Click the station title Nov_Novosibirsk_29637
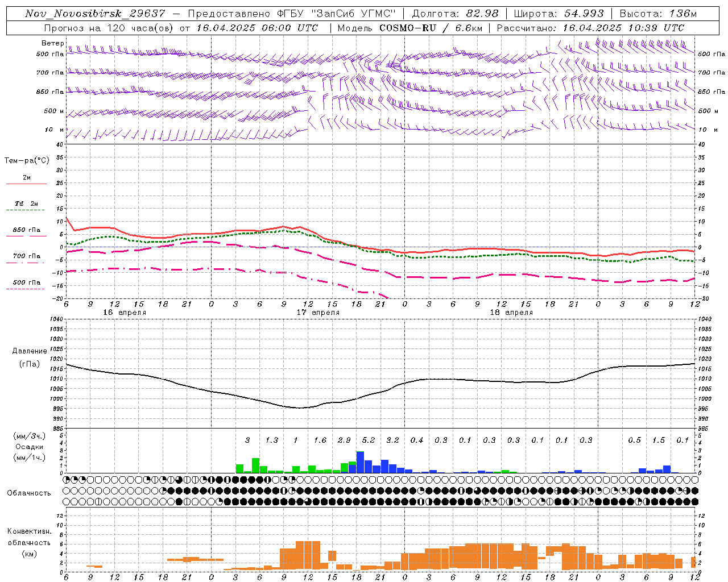728x582 pixels. [x=95, y=14]
